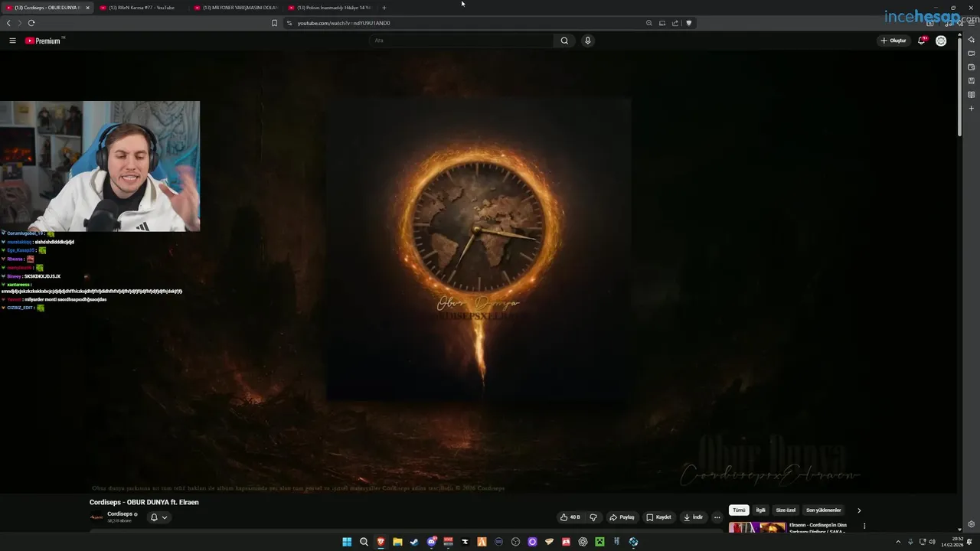Click the OBUR DUNYA video player
Screen dimensions: 980x551
point(479,272)
